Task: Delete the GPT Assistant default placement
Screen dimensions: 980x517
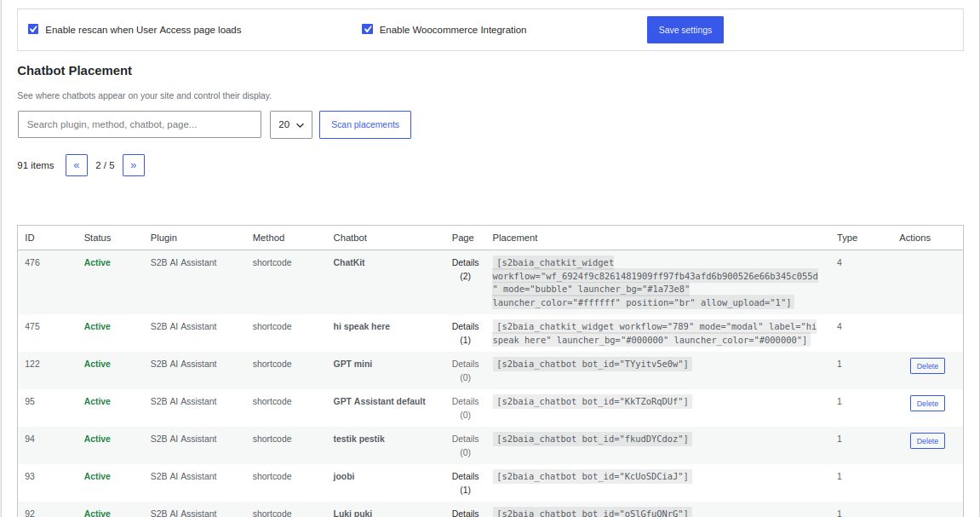Action: point(927,403)
